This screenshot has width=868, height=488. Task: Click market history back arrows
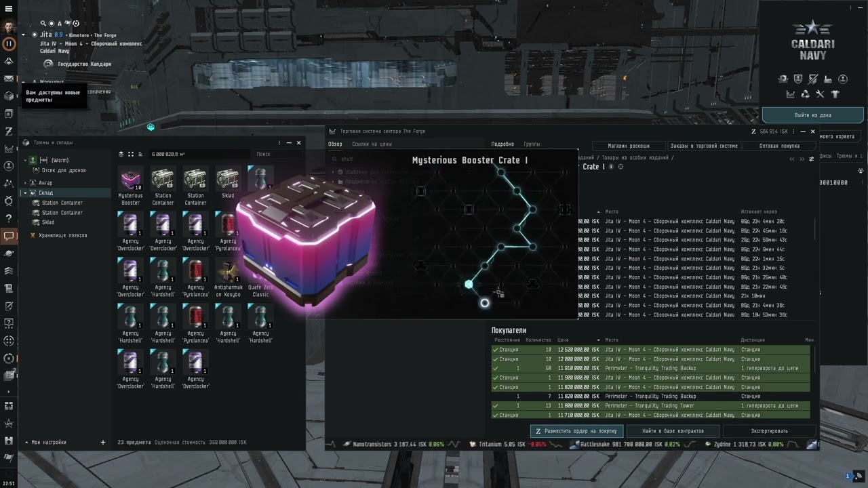791,159
